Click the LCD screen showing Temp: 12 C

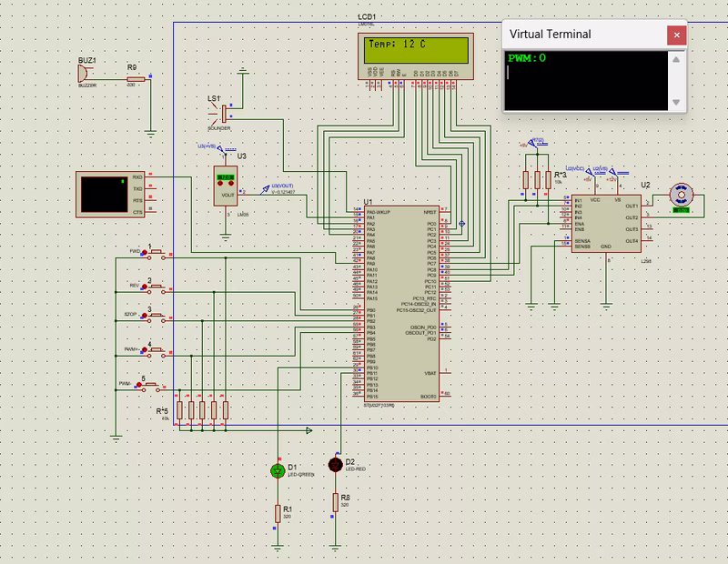pyautogui.click(x=416, y=50)
